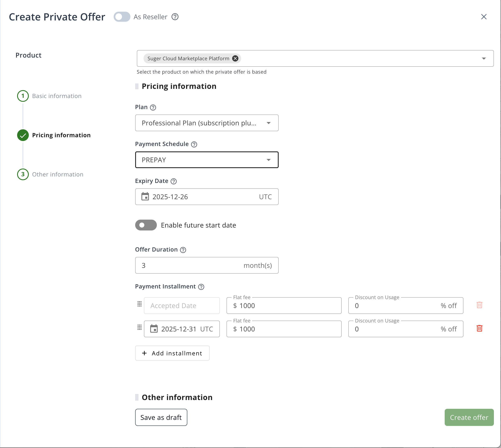The width and height of the screenshot is (501, 448).
Task: Remove the second installment with trash icon
Action: click(x=479, y=328)
